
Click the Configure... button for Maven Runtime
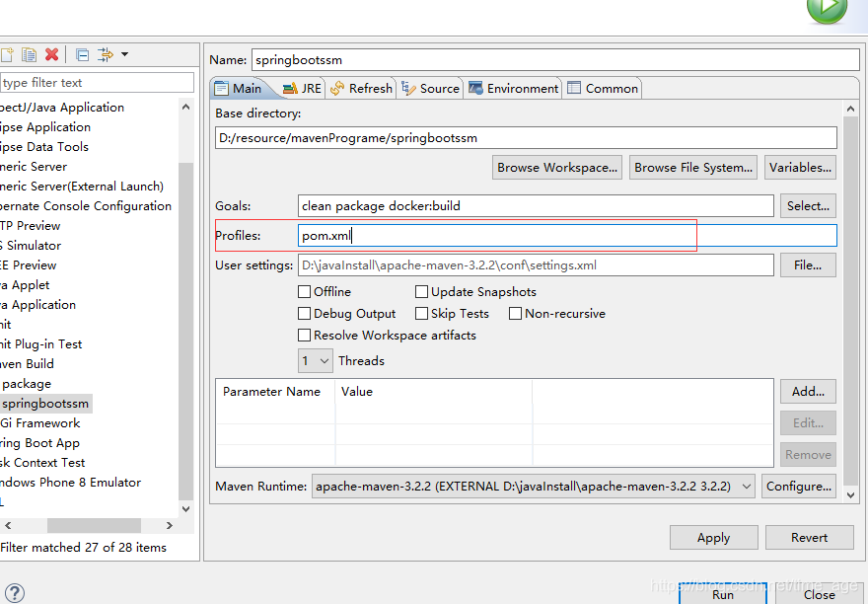point(799,487)
